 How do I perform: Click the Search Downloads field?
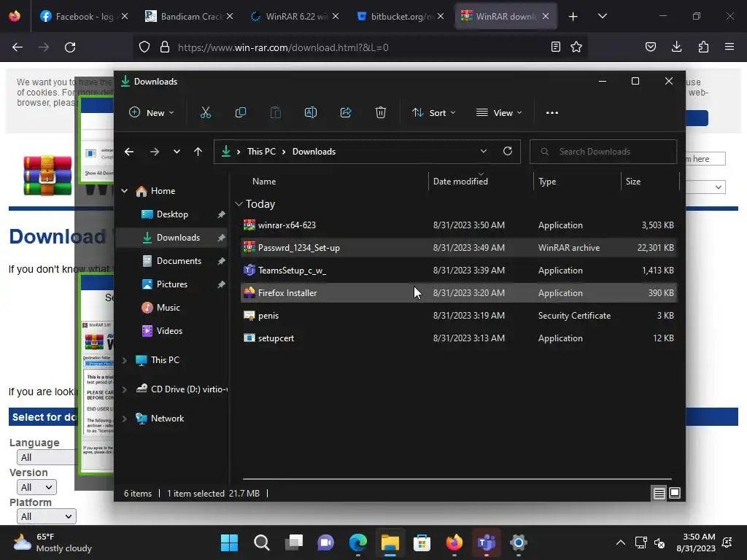pyautogui.click(x=603, y=152)
